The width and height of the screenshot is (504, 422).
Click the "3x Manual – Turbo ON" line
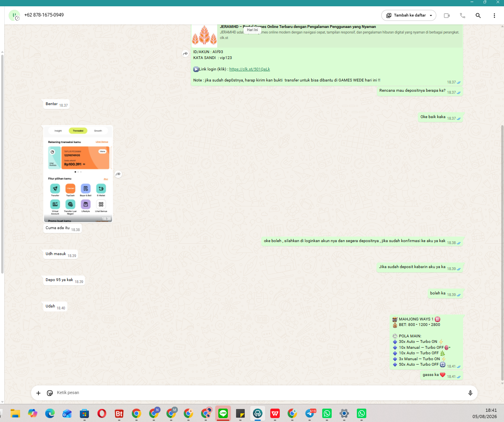tap(419, 359)
